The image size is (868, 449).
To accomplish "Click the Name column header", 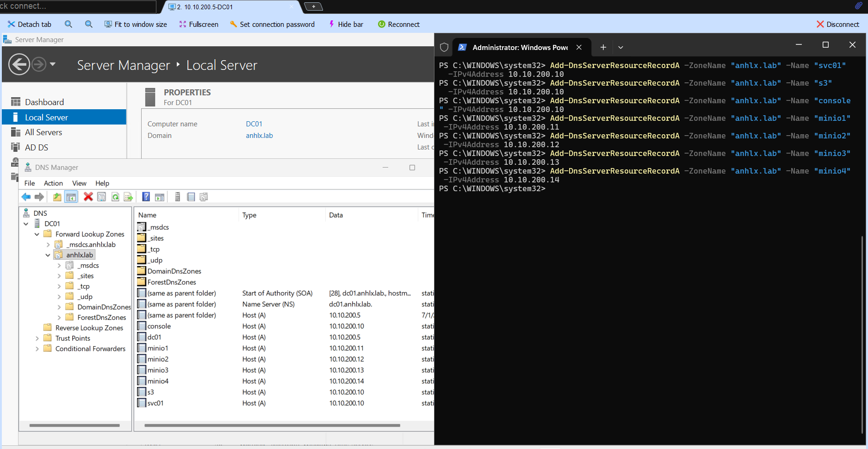I will [186, 215].
